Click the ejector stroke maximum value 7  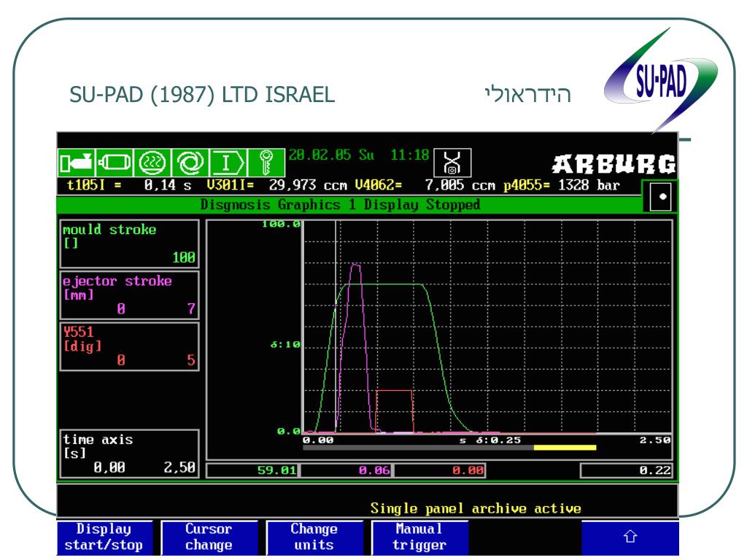(191, 309)
